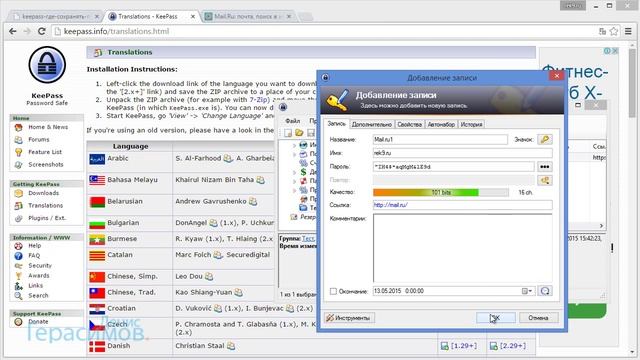Select the Запись tab
640x360 pixels.
(337, 124)
